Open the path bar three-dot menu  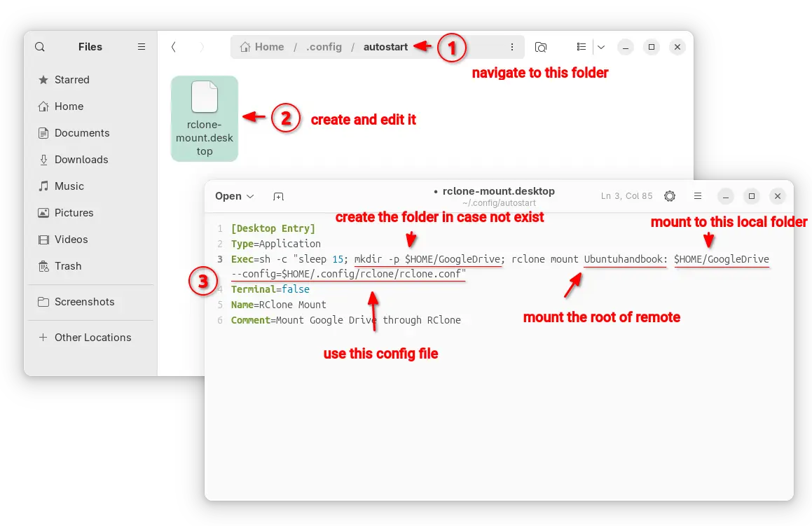coord(512,47)
